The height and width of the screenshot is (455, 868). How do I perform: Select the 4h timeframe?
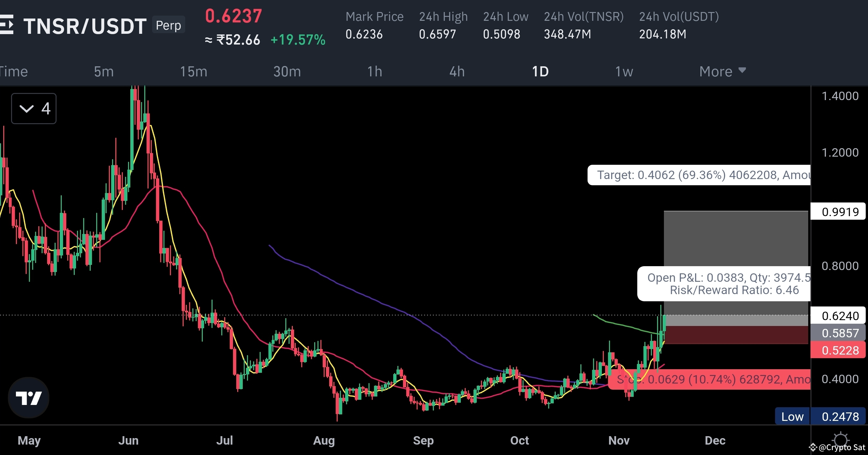(457, 71)
